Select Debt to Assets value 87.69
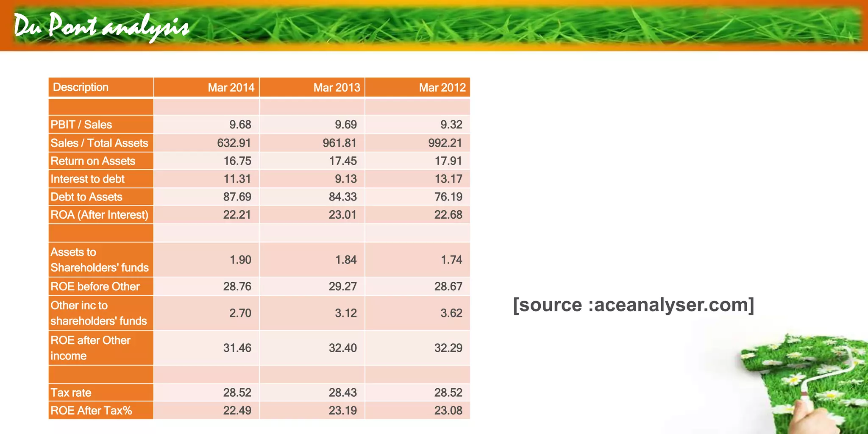This screenshot has width=868, height=434. [x=237, y=197]
